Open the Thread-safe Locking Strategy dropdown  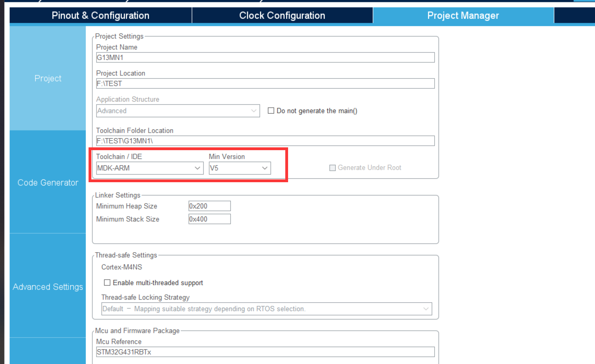point(266,309)
